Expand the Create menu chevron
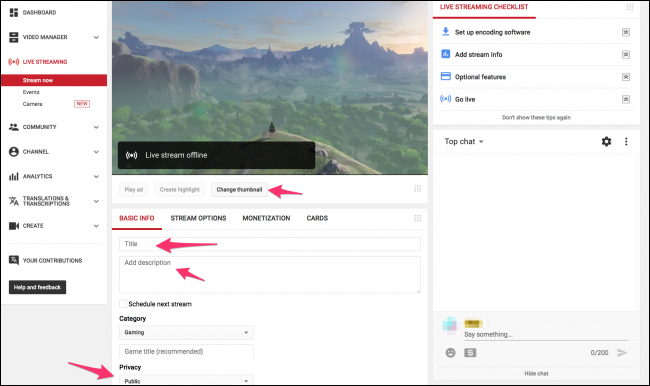 96,226
